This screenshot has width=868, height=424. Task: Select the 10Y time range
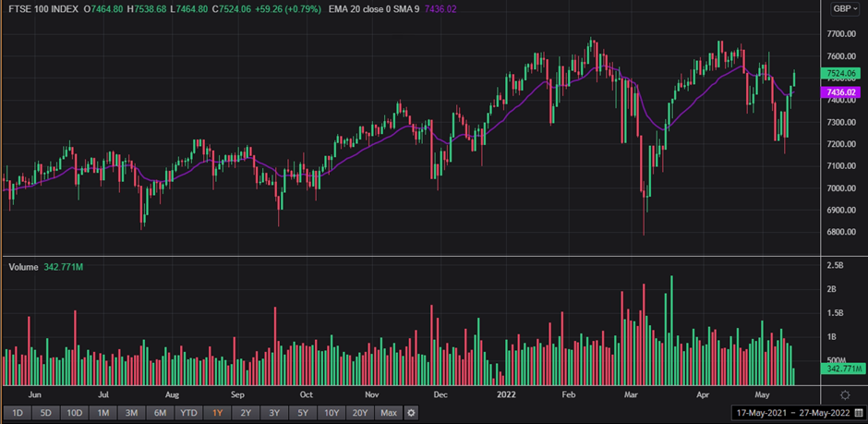click(332, 413)
